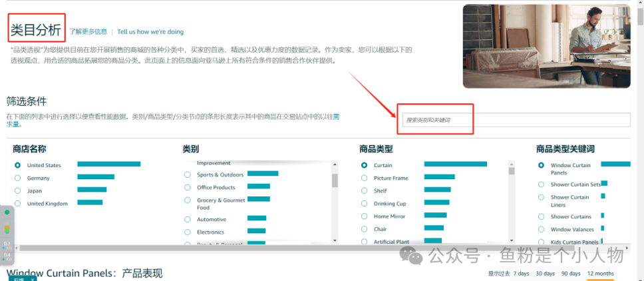Click the category list scroll-up arrow
The height and width of the screenshot is (281, 644).
coord(335,164)
